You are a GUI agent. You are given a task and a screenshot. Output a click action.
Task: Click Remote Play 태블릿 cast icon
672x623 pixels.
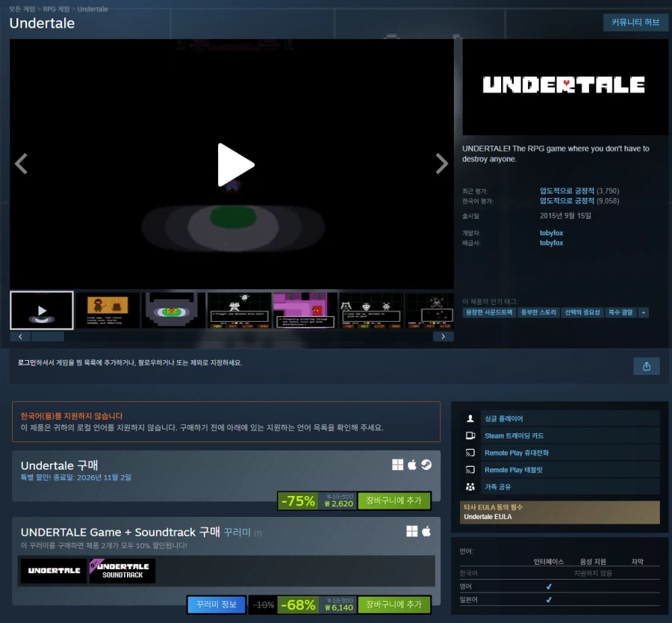(470, 470)
